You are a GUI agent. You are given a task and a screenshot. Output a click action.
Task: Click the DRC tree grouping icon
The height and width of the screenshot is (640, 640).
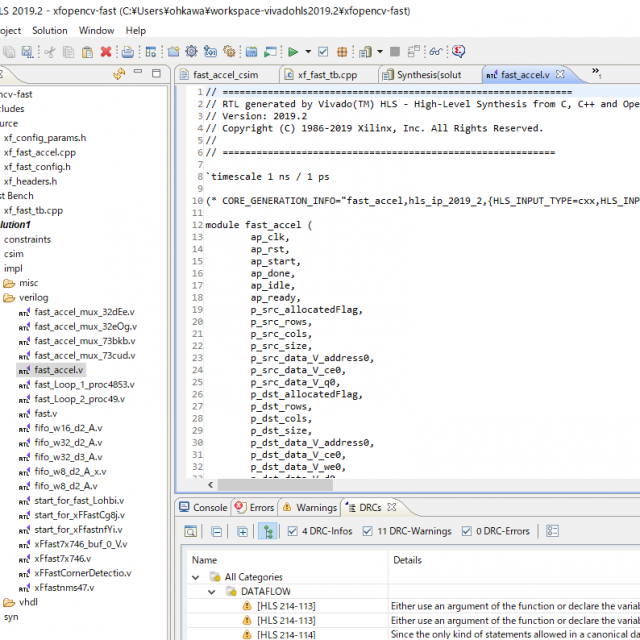tap(268, 532)
